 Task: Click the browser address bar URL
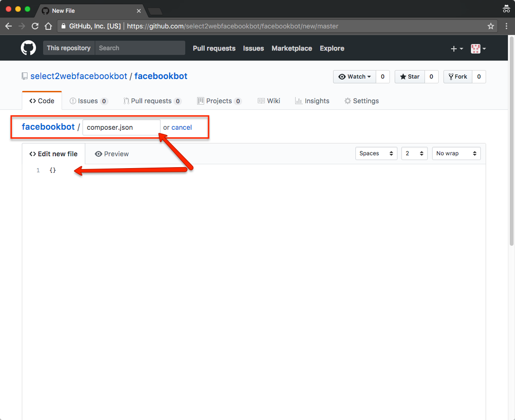(233, 26)
